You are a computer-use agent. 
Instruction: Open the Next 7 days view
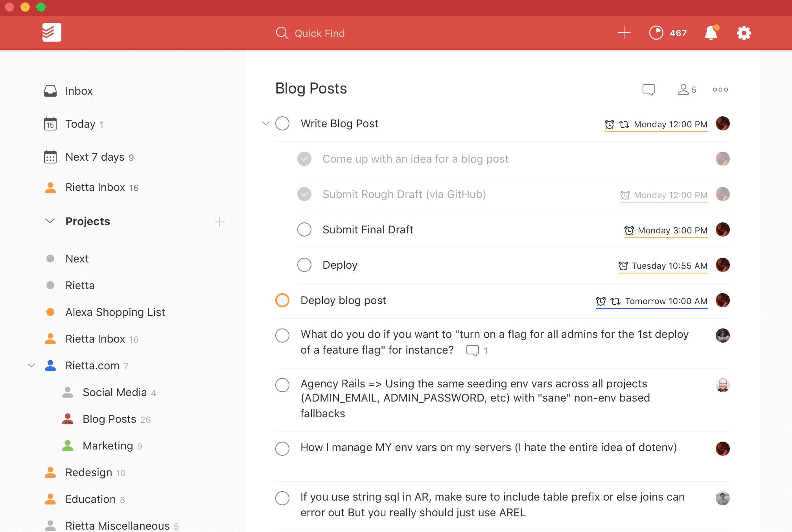coord(95,157)
